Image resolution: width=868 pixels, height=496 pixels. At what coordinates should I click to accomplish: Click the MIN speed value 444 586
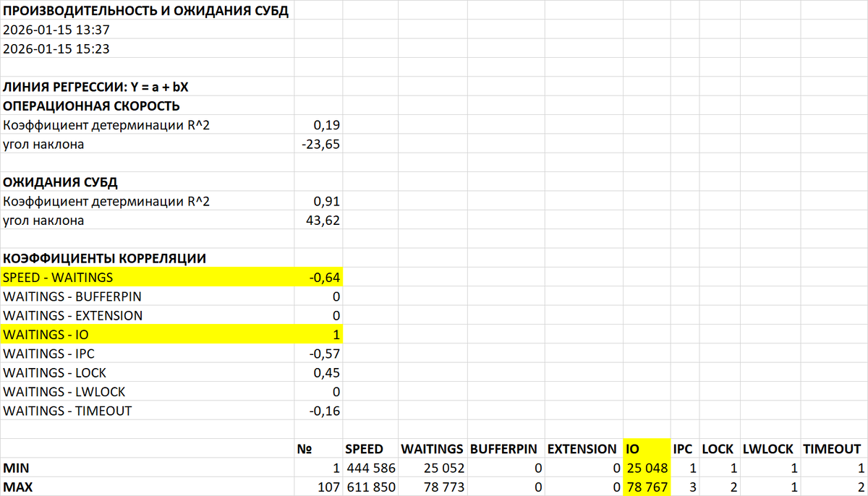coord(370,468)
